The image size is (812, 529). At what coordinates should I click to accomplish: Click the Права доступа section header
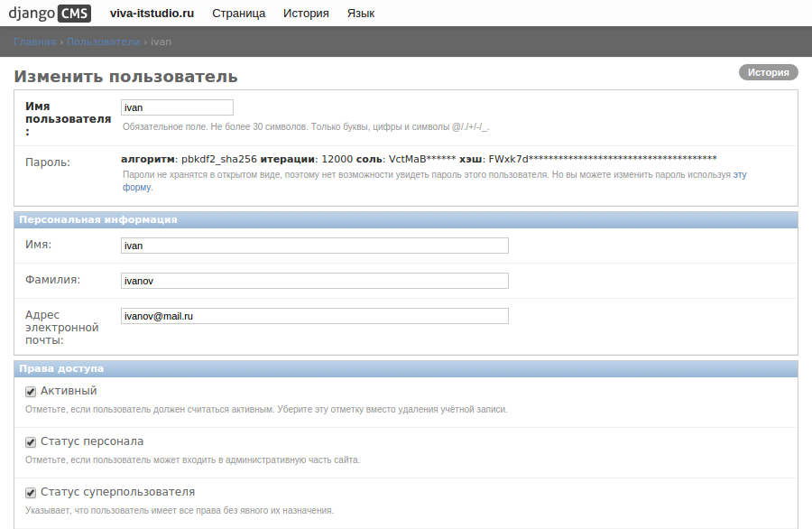tap(61, 368)
